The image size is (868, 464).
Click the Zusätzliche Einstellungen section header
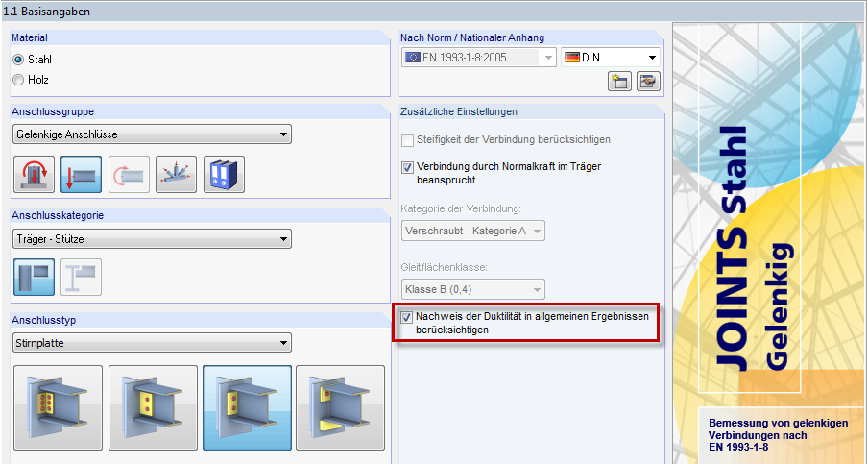(x=531, y=111)
